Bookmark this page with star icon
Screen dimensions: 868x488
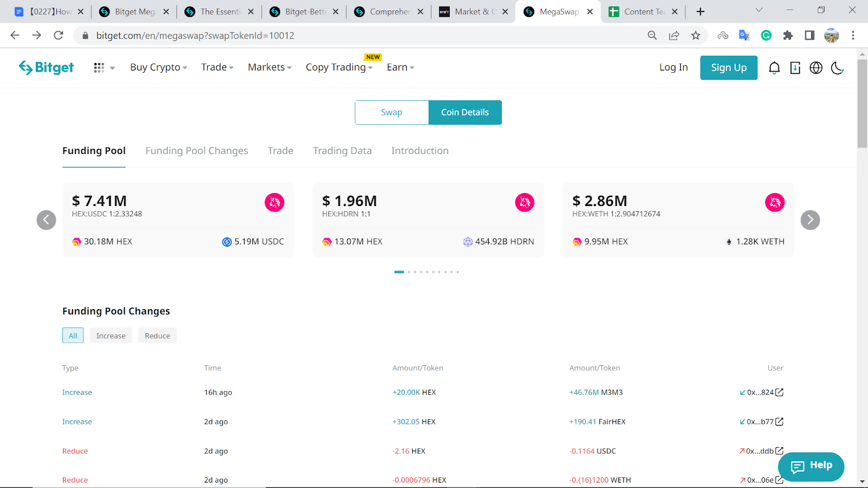tap(695, 35)
